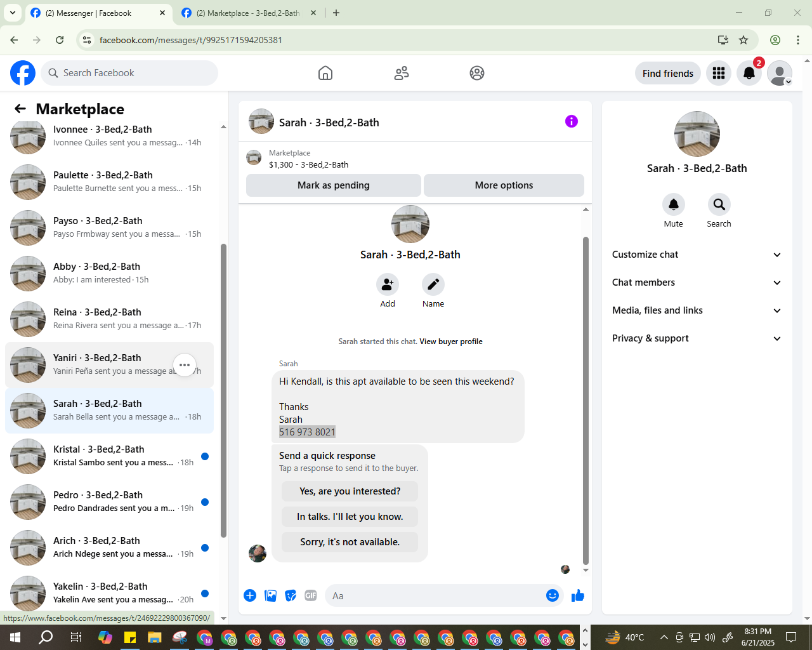Go back with the Marketplace arrow
This screenshot has width=812, height=650.
(20, 109)
